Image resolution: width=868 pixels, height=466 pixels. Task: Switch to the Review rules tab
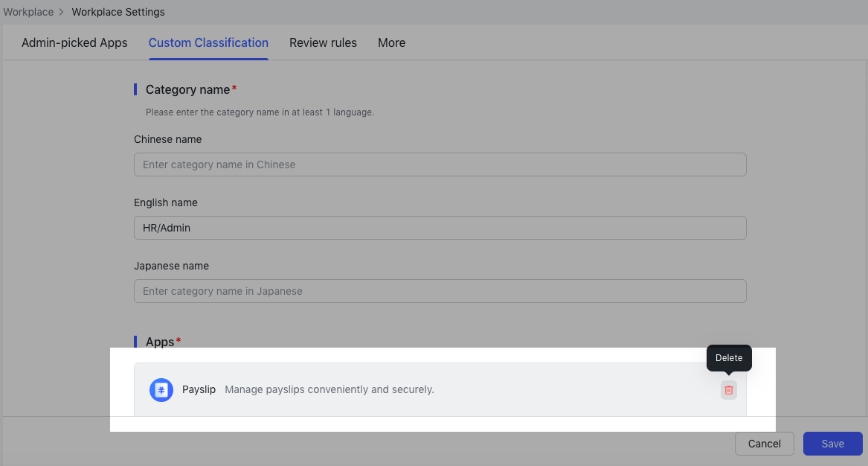click(323, 42)
